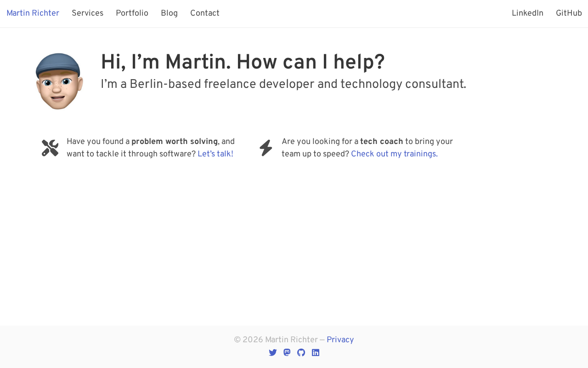Visit LinkedIn from the top navigation
The image size is (588, 368).
coord(527,13)
